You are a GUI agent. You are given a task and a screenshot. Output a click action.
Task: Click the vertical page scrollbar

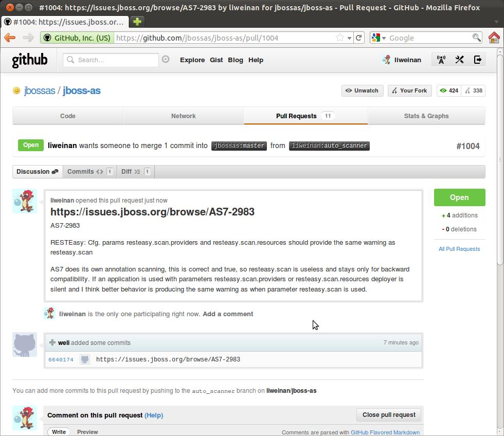(500, 159)
